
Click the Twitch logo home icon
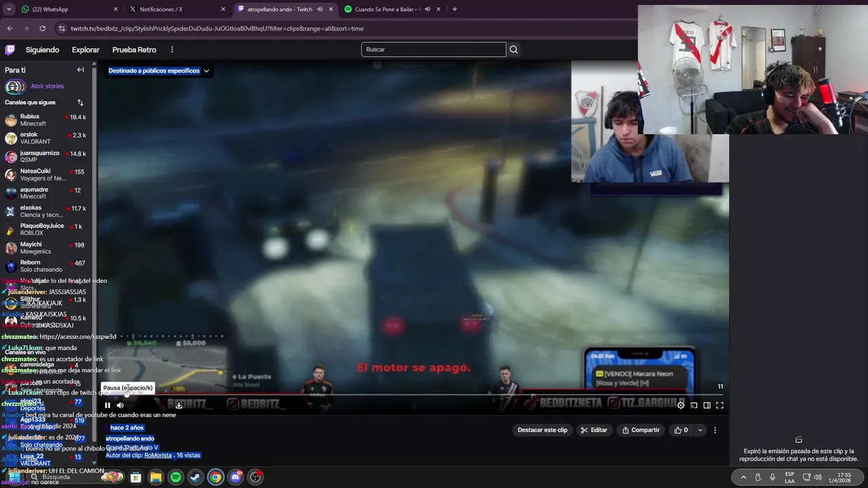(x=9, y=49)
